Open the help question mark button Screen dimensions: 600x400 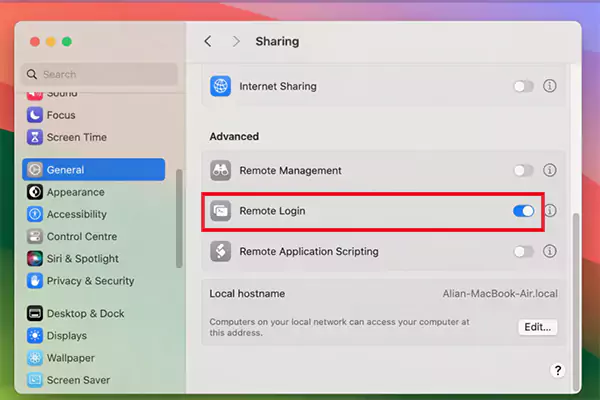(x=558, y=370)
